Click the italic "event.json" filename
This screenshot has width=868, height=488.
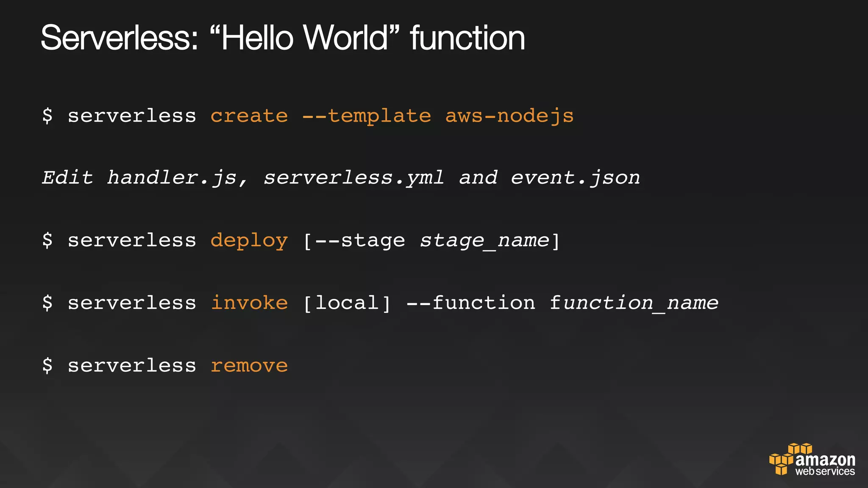click(x=575, y=177)
